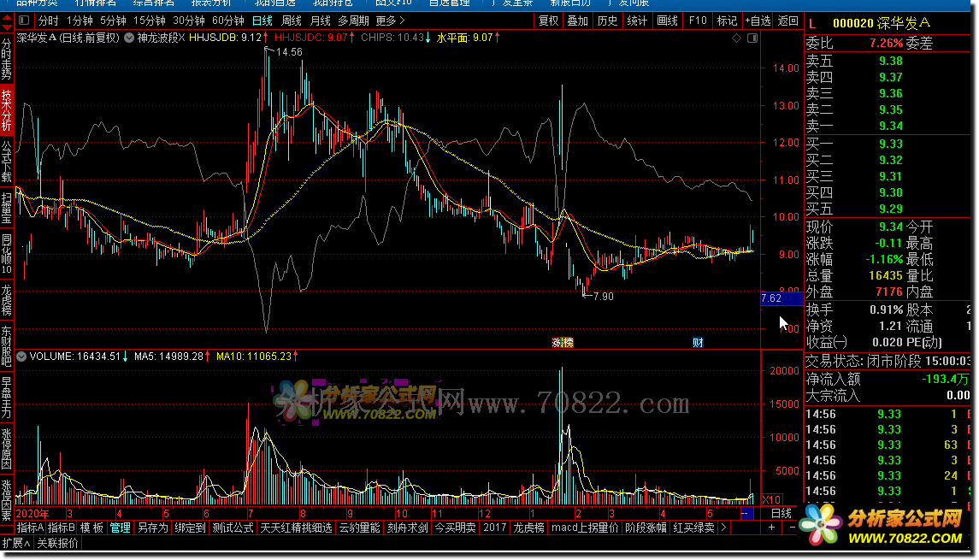Select the 月线 monthly timeframe
Screen dimensions: 979x560
pos(321,21)
